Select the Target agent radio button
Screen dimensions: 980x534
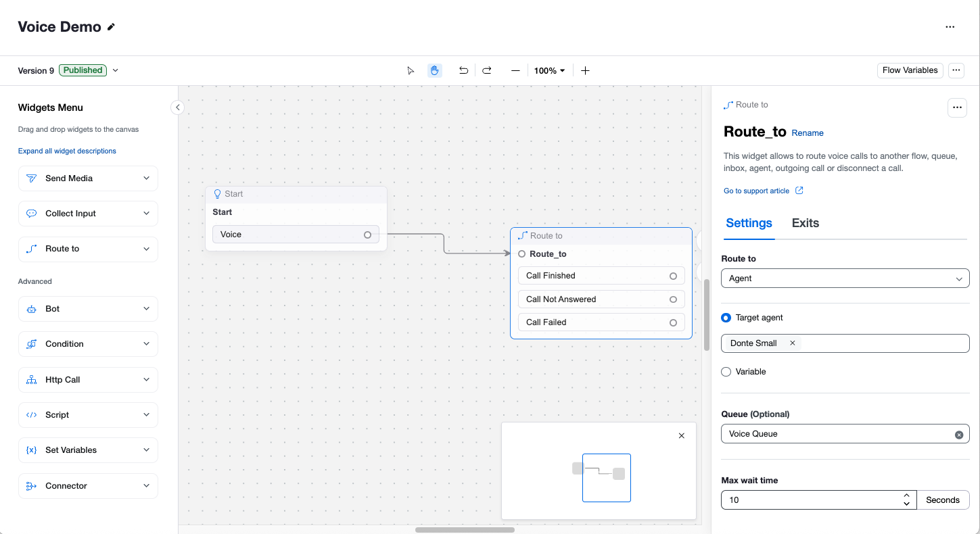[726, 318]
